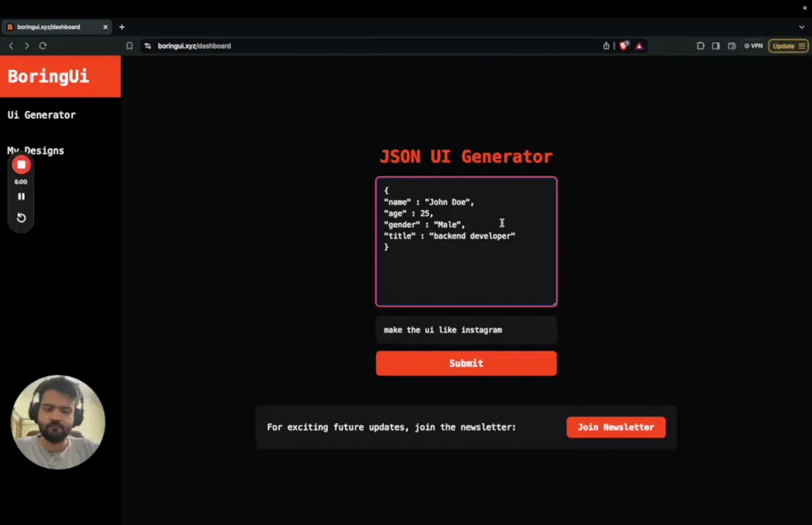Open a new browser tab with the plus icon

[x=121, y=26]
